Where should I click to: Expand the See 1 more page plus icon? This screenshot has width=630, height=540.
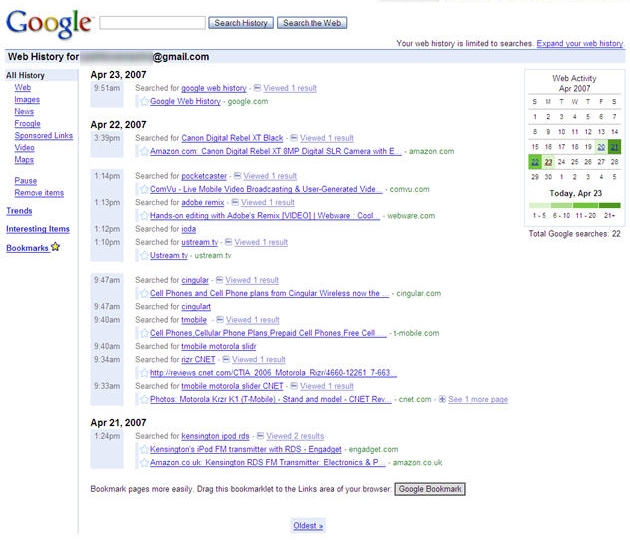[x=442, y=399]
